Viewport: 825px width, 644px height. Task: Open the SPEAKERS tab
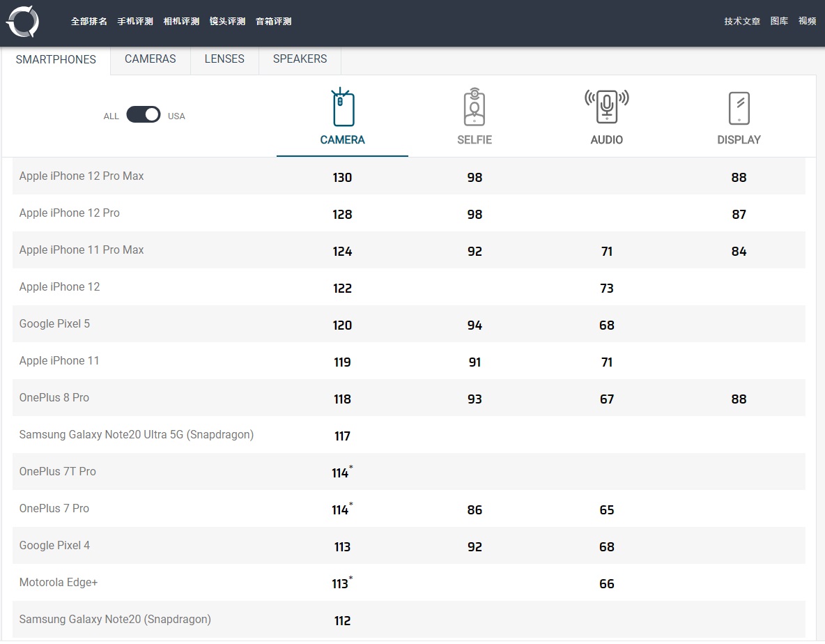(x=300, y=59)
